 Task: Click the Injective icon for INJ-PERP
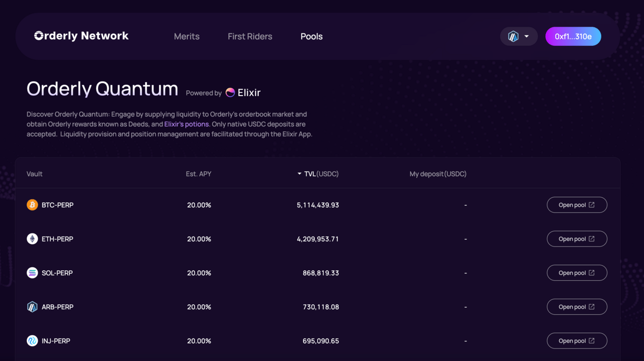[32, 341]
